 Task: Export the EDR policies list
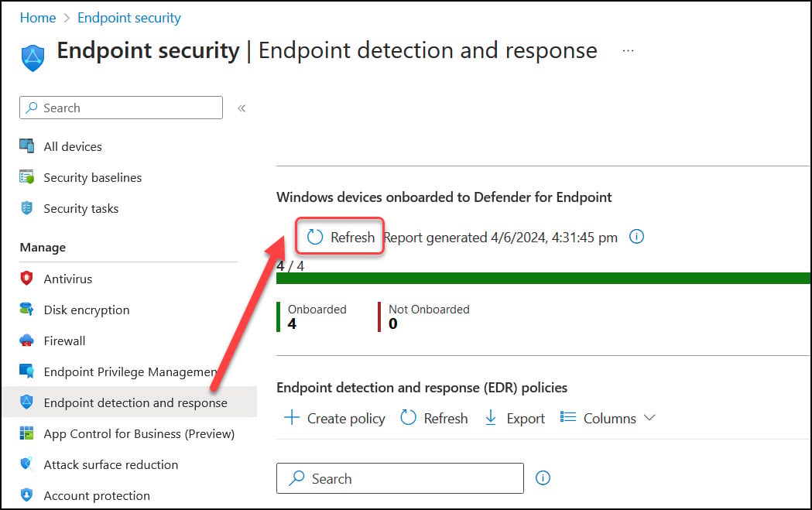click(x=515, y=418)
